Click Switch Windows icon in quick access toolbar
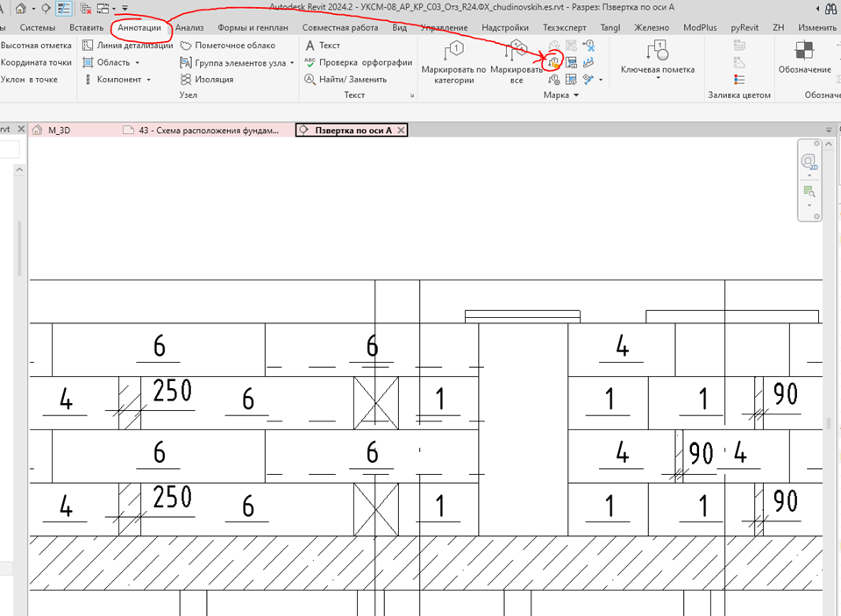This screenshot has width=841, height=616. pos(103,8)
